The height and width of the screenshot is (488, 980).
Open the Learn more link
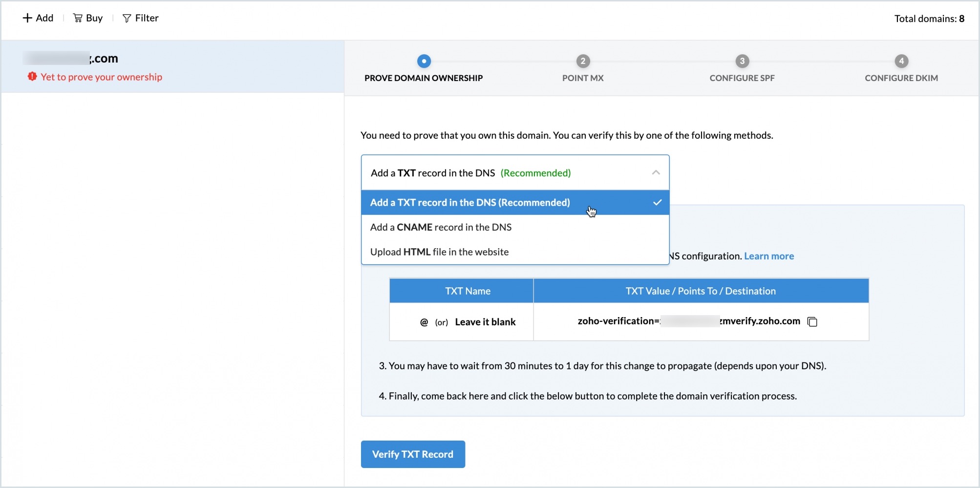(x=769, y=256)
